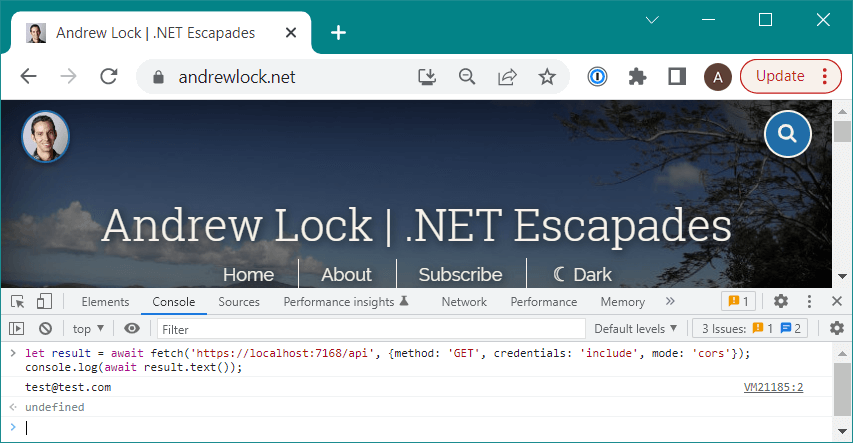The width and height of the screenshot is (853, 443).
Task: Switch to the Performance panel tab
Action: [x=543, y=302]
